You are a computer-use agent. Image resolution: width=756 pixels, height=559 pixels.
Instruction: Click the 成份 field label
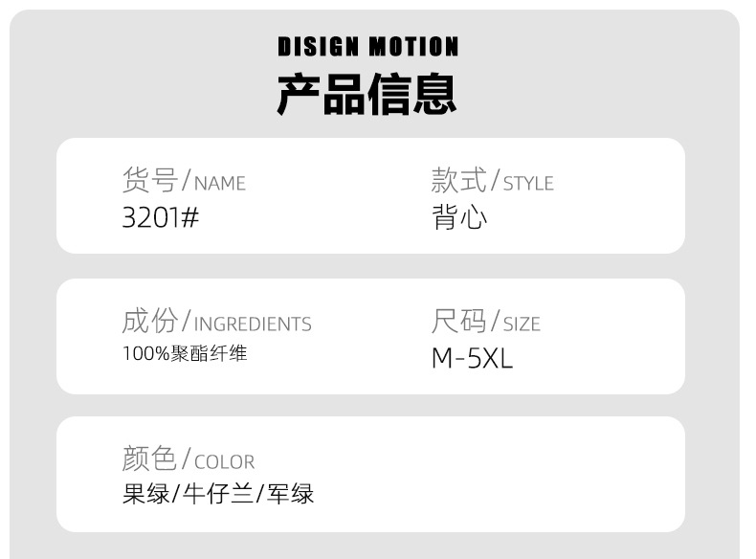pyautogui.click(x=149, y=320)
